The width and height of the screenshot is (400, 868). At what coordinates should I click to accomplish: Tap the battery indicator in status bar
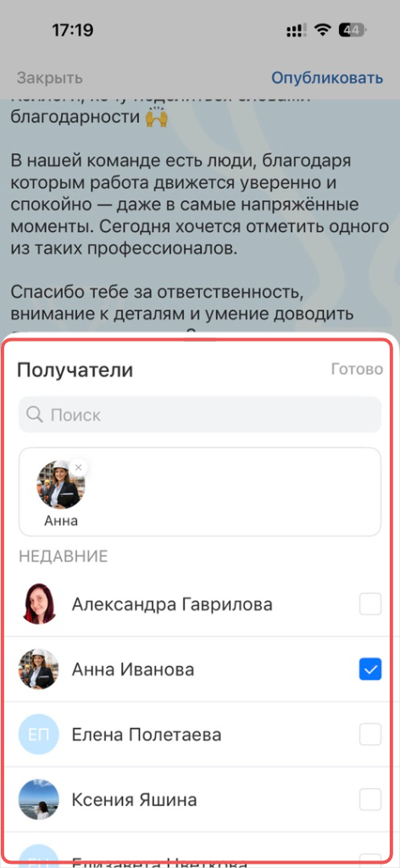click(352, 30)
